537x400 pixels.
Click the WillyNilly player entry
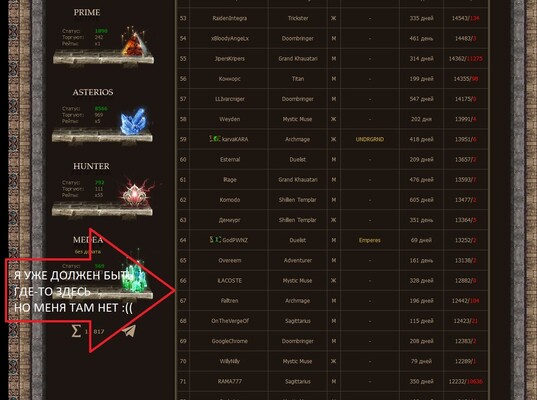pos(229,361)
